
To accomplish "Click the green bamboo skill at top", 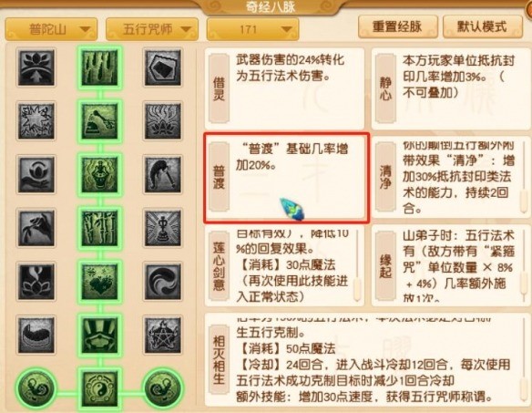I will [x=100, y=67].
